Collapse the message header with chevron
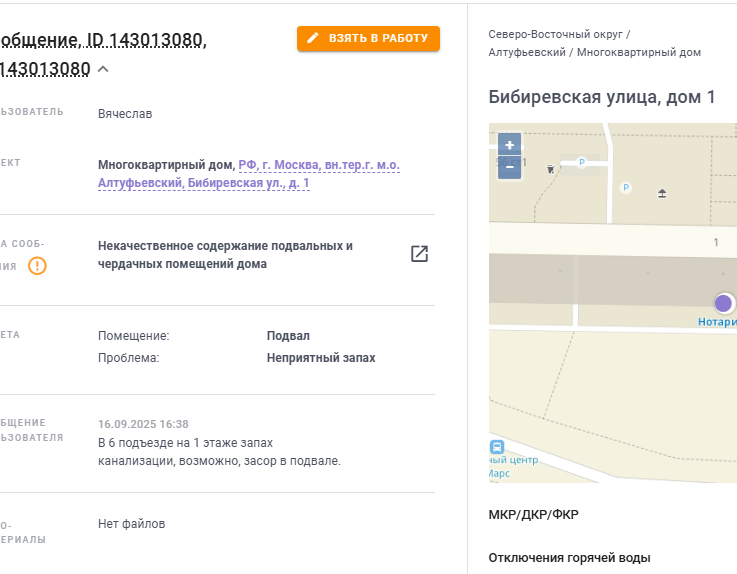This screenshot has width=737, height=574. coord(103,69)
